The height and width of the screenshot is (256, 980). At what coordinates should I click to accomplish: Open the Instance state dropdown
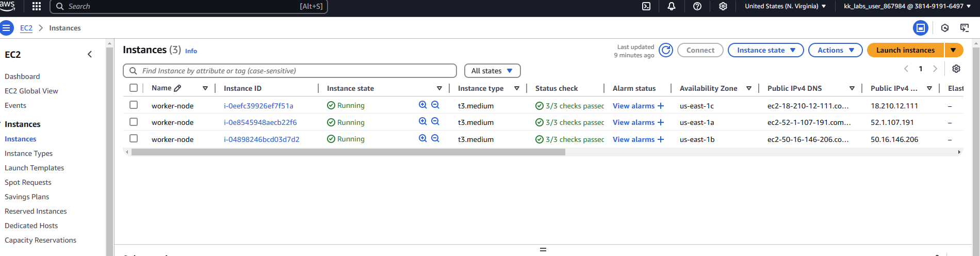tap(765, 50)
